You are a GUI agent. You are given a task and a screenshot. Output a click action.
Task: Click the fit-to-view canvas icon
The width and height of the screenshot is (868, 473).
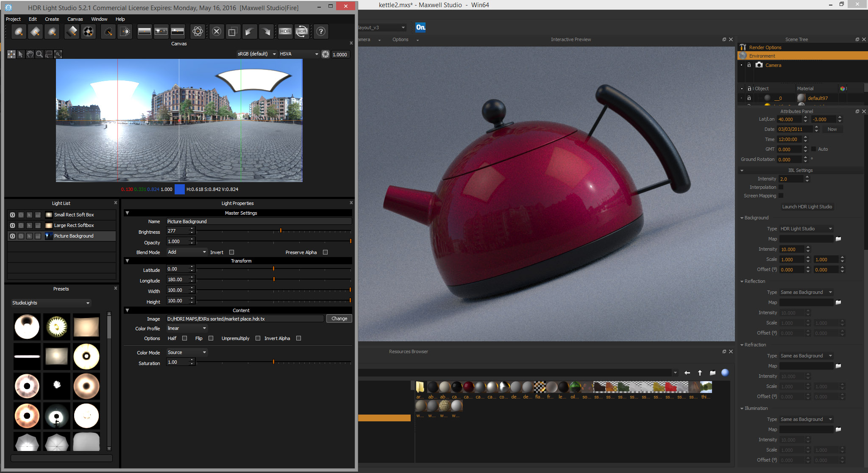coord(58,54)
